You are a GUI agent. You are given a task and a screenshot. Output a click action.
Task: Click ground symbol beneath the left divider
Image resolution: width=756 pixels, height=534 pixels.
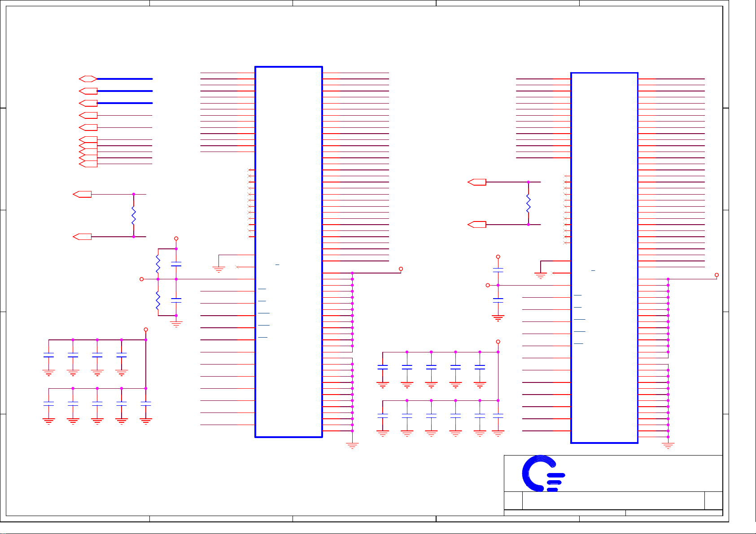pyautogui.click(x=176, y=324)
